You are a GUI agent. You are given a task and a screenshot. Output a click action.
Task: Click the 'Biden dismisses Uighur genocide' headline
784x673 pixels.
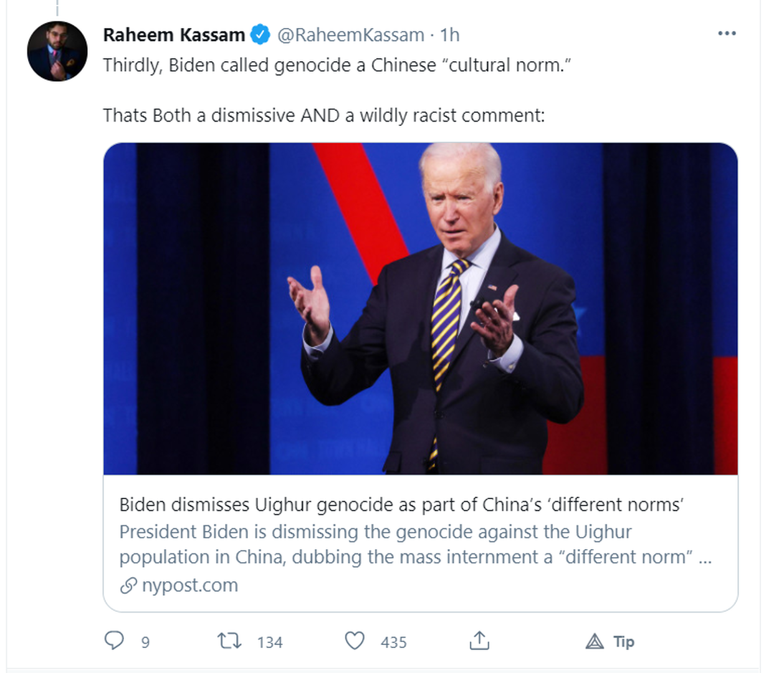click(401, 504)
